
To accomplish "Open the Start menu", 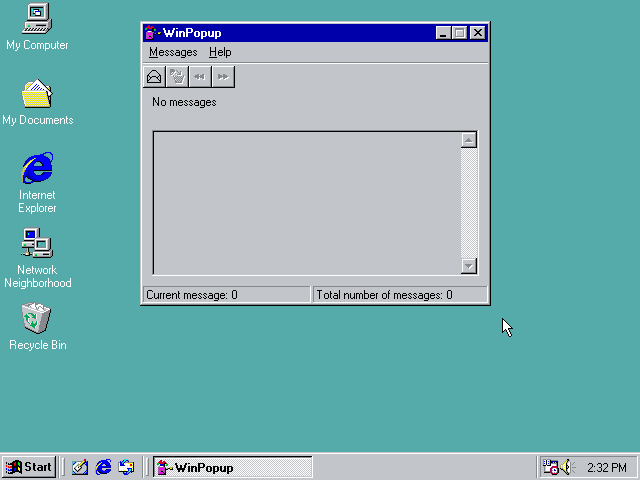I will click(x=29, y=467).
